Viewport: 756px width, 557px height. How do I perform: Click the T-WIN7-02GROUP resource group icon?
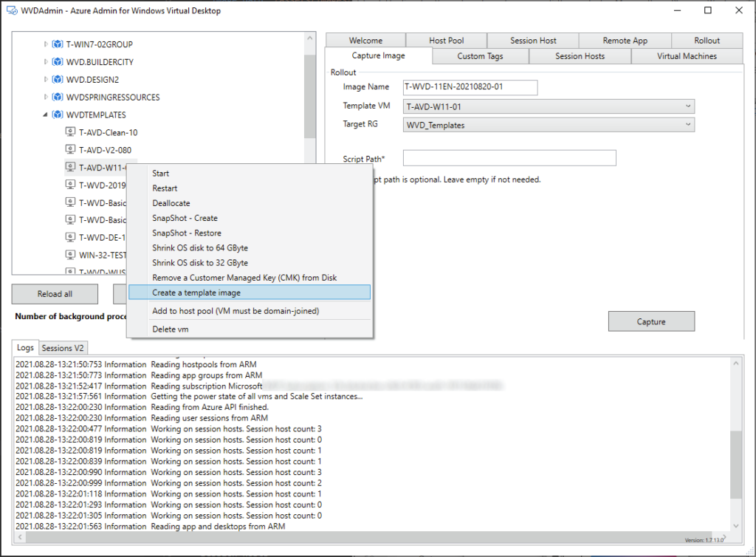tap(57, 44)
